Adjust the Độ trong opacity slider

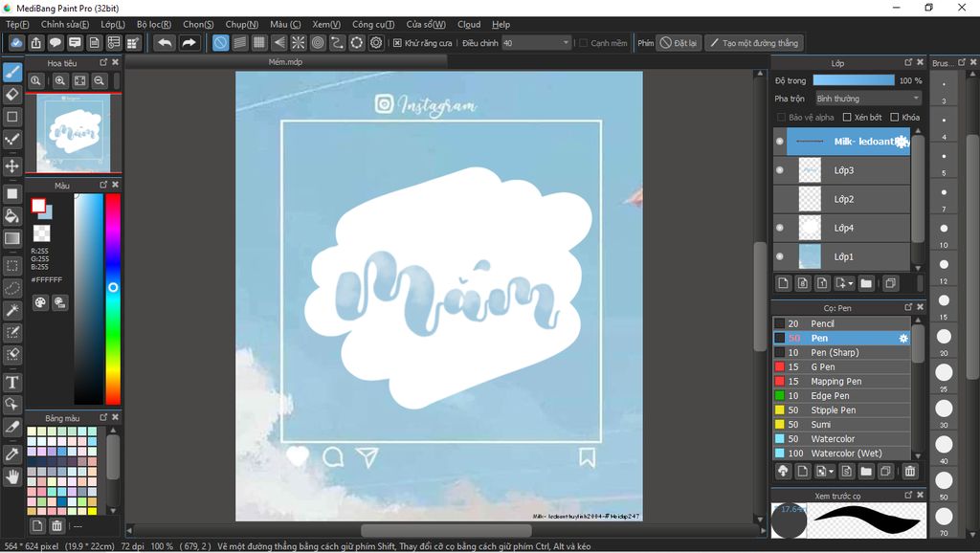pyautogui.click(x=853, y=80)
